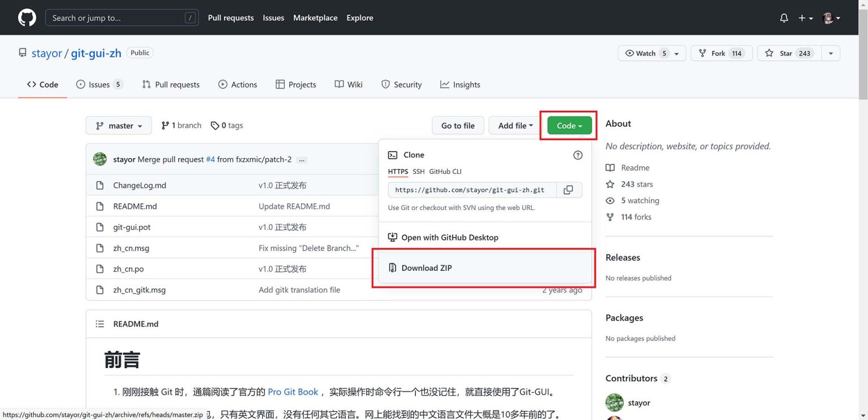Click the Download ZIP option
Screen dimensions: 868x420
[x=427, y=268]
